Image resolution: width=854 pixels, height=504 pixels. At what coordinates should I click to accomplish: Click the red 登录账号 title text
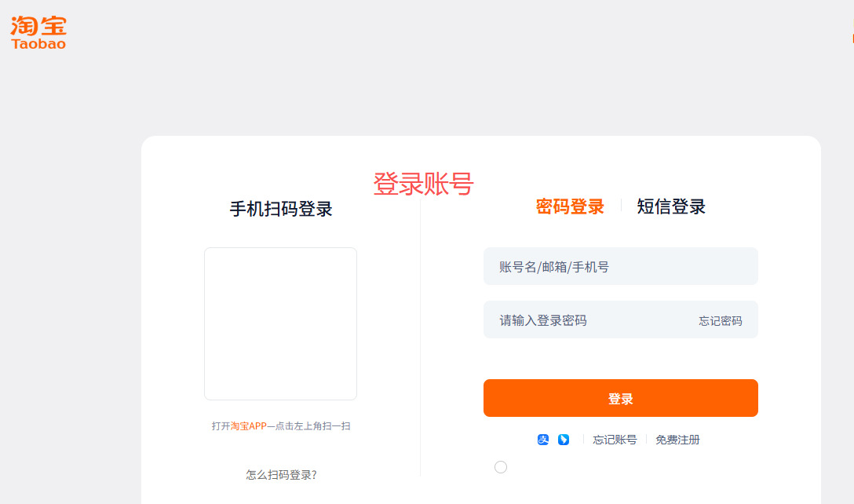pos(423,184)
